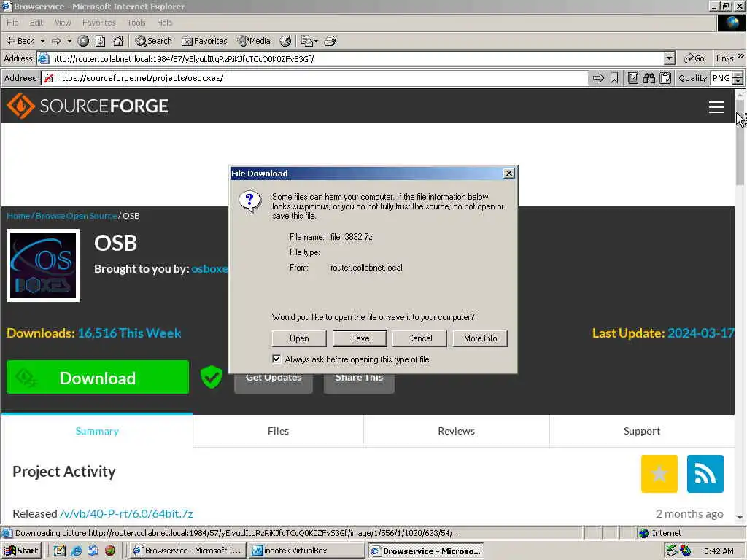Open the Media toolbar button

(x=254, y=41)
